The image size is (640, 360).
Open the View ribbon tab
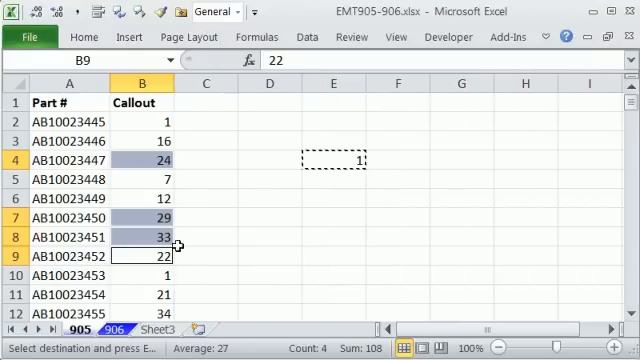pos(396,37)
